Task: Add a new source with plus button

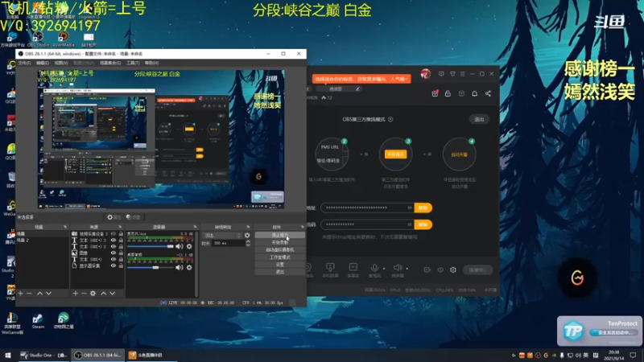Action: tap(75, 294)
